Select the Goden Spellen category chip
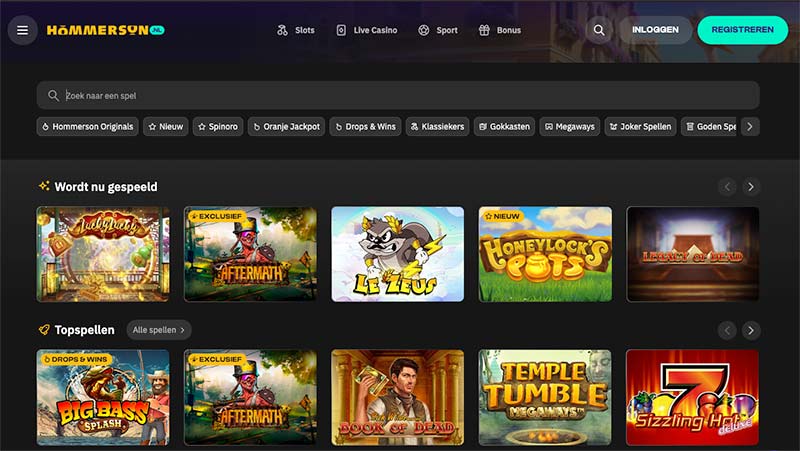Image resolution: width=800 pixels, height=451 pixels. point(710,127)
